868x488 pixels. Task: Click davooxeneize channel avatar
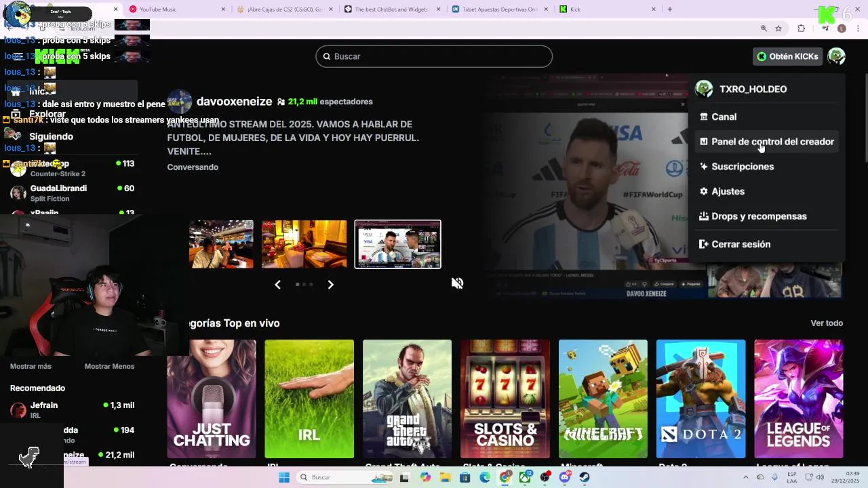[x=180, y=102]
